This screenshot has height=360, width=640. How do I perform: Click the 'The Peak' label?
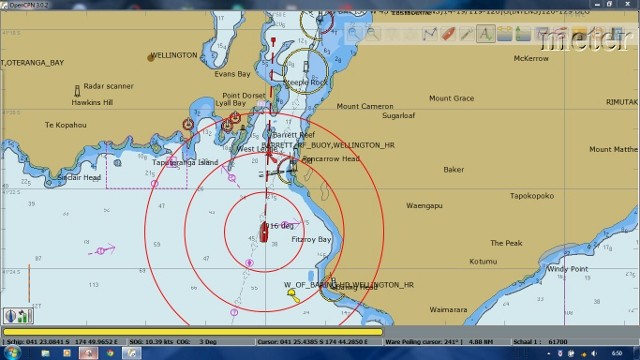506,243
